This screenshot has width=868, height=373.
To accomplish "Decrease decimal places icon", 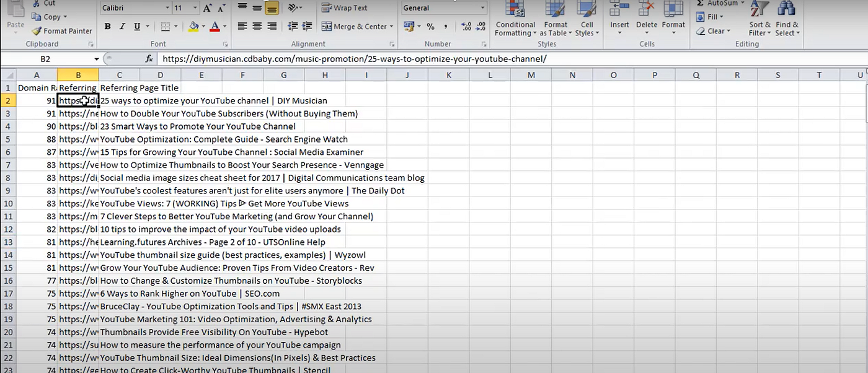I will click(481, 26).
